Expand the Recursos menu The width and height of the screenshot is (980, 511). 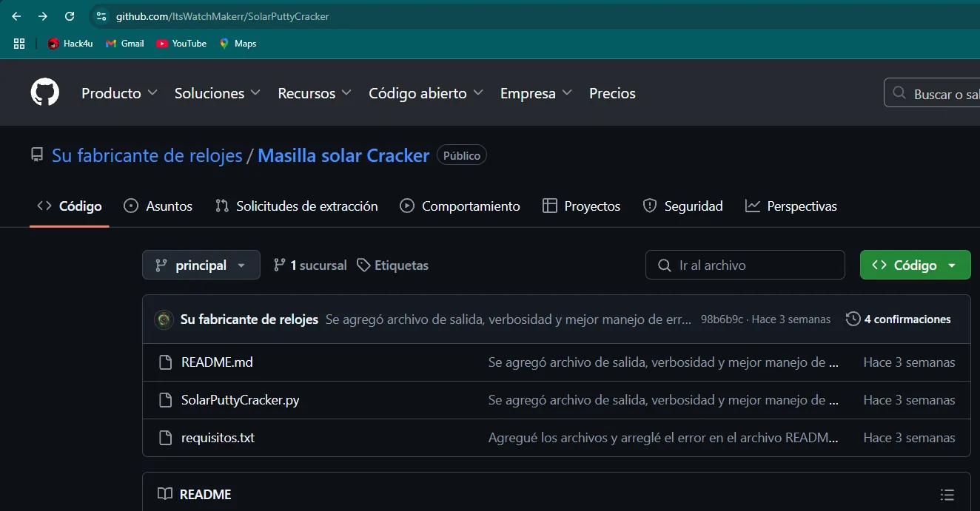pos(314,93)
